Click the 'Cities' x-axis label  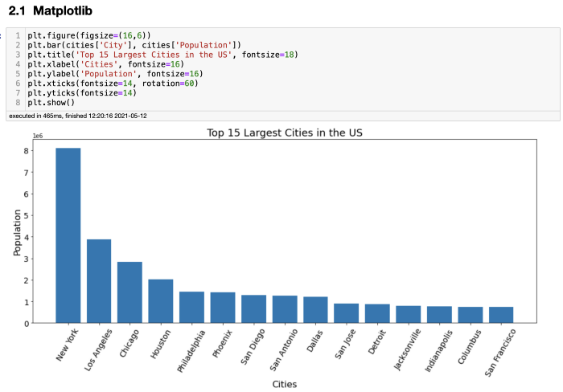[285, 384]
